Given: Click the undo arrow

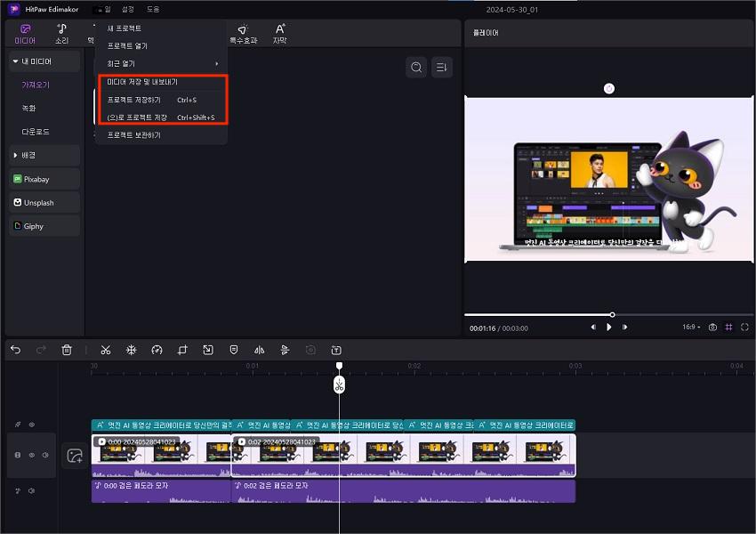Looking at the screenshot, I should 16,350.
